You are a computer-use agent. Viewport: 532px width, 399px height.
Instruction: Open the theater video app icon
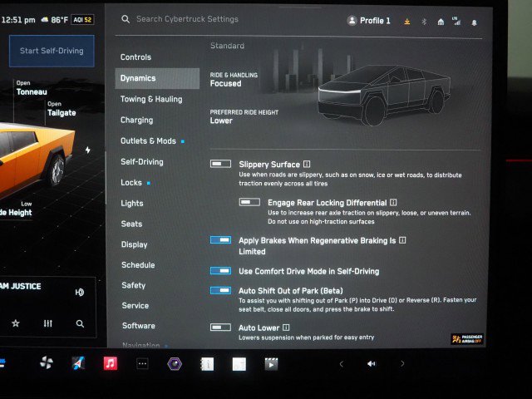[271, 364]
